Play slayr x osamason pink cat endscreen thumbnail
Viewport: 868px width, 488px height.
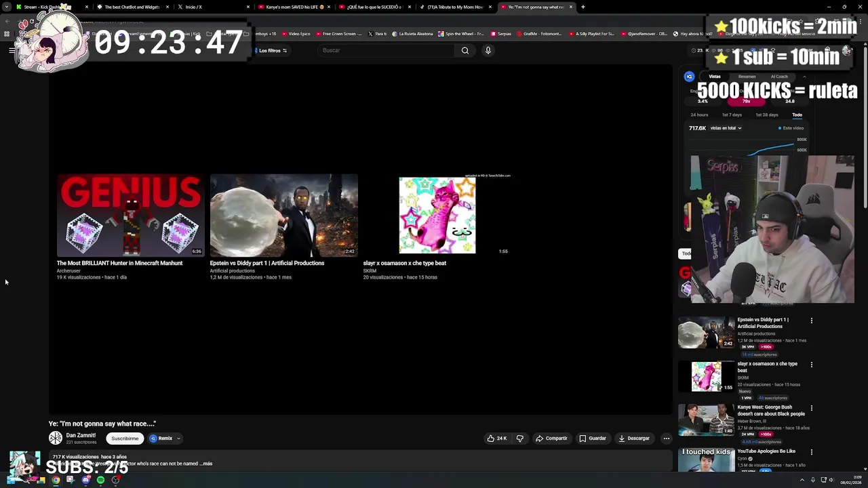(x=437, y=216)
